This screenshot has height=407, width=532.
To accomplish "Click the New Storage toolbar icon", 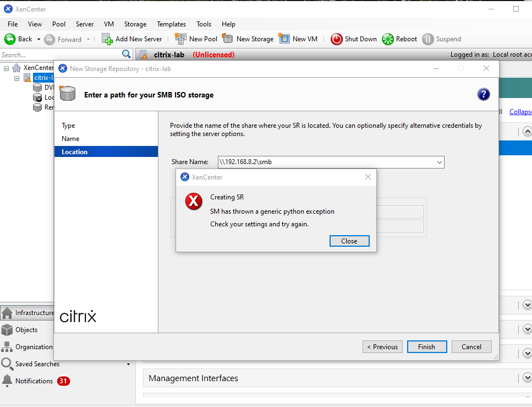I will click(227, 39).
